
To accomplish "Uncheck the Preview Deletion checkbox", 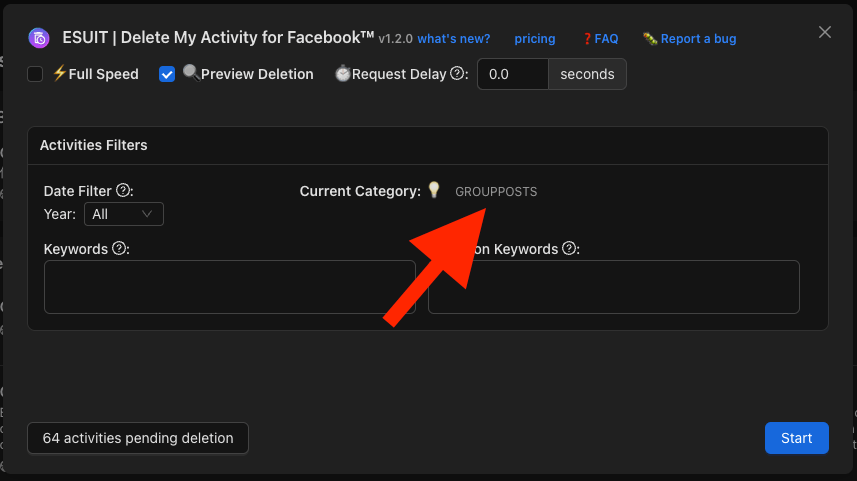I will [x=167, y=74].
